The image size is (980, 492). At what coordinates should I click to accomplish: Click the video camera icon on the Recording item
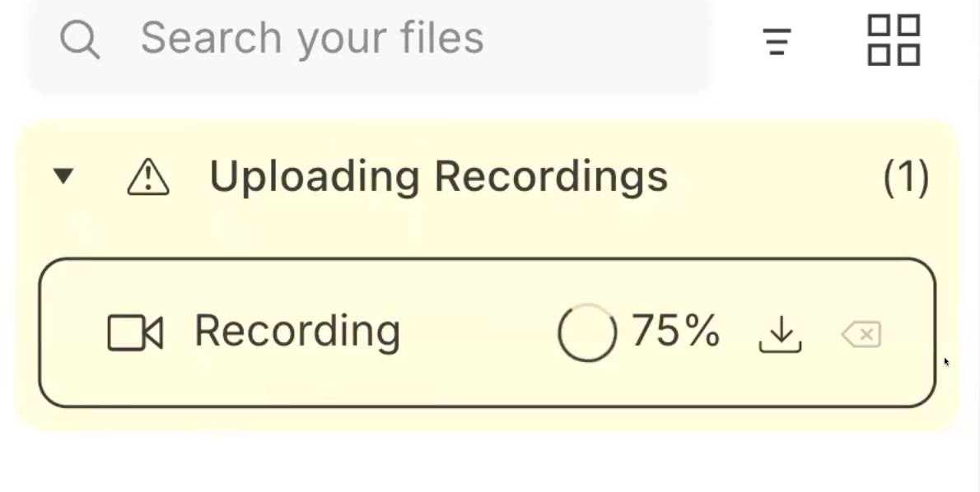click(134, 332)
